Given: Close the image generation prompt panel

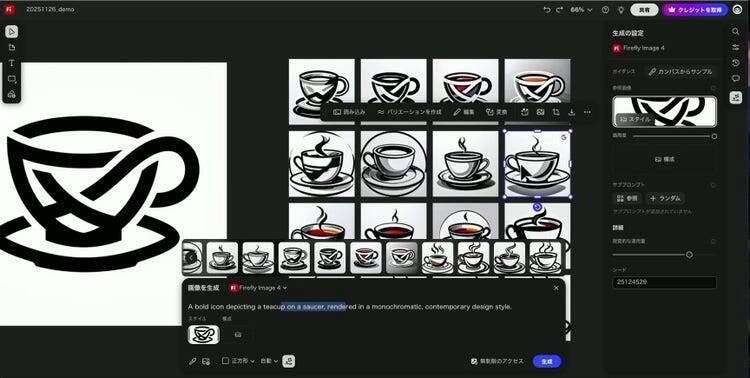Looking at the screenshot, I should pos(556,288).
